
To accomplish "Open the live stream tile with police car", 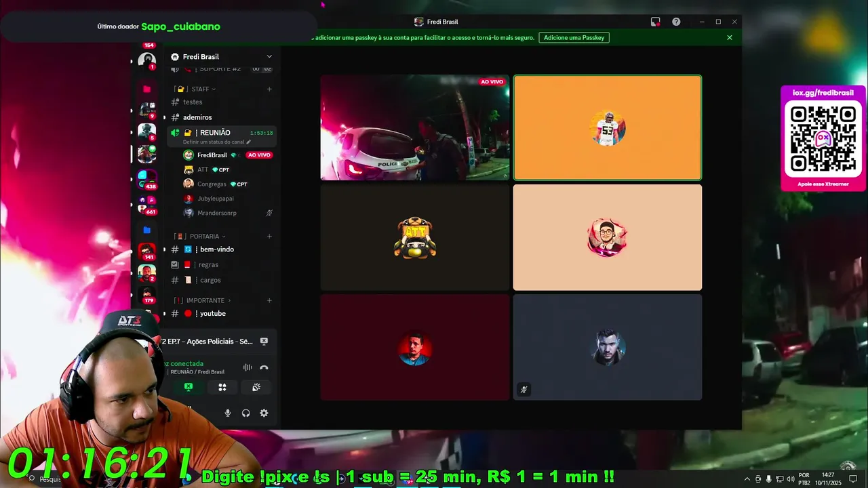I will point(414,127).
